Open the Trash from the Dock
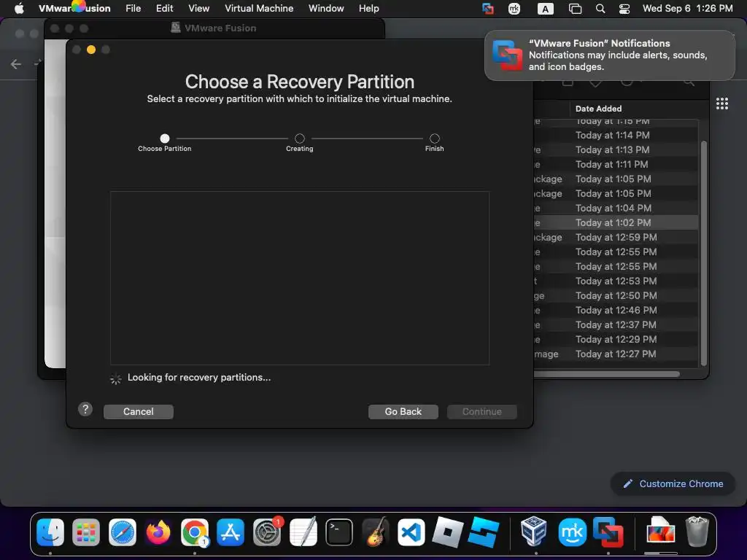The width and height of the screenshot is (747, 560). 697,531
